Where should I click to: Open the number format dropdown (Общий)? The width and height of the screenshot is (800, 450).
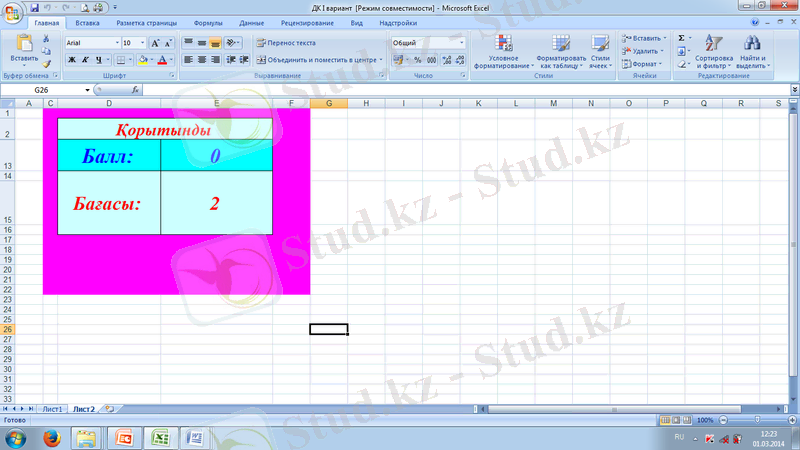coord(461,43)
